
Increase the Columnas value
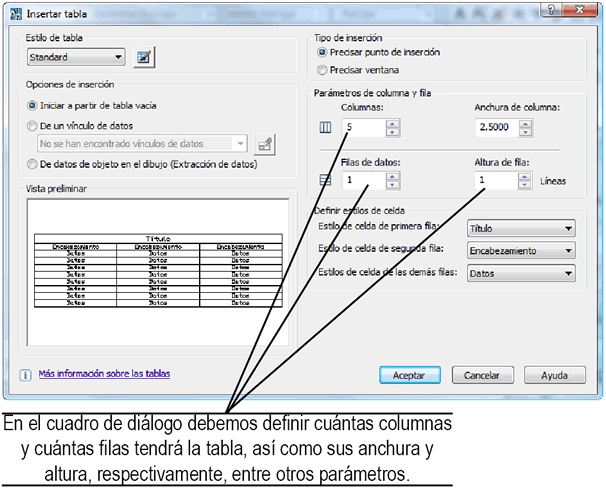click(392, 124)
